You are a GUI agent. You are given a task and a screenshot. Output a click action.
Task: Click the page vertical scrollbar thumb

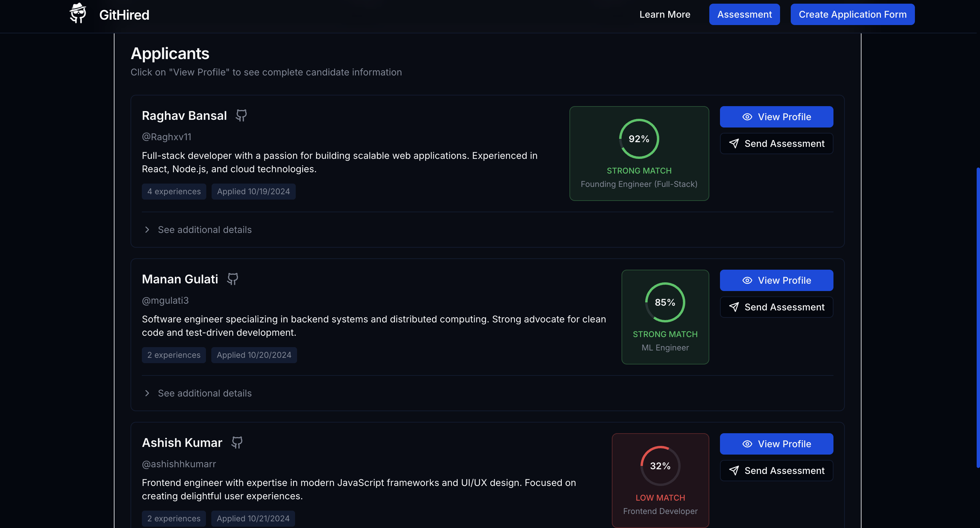point(977,318)
